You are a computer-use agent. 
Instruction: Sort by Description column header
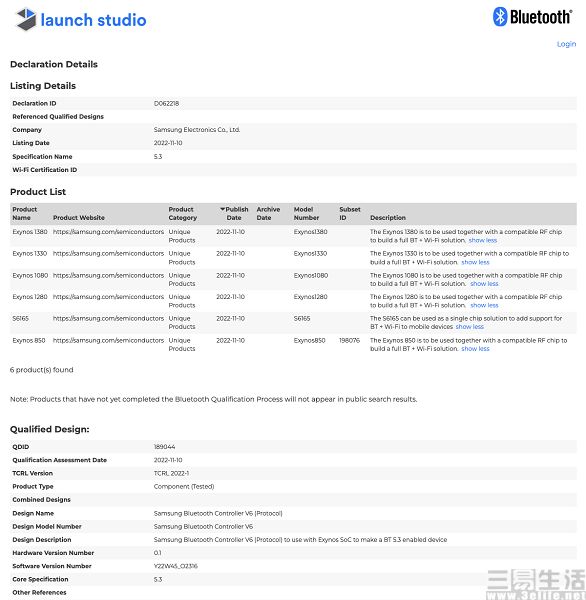tap(388, 217)
